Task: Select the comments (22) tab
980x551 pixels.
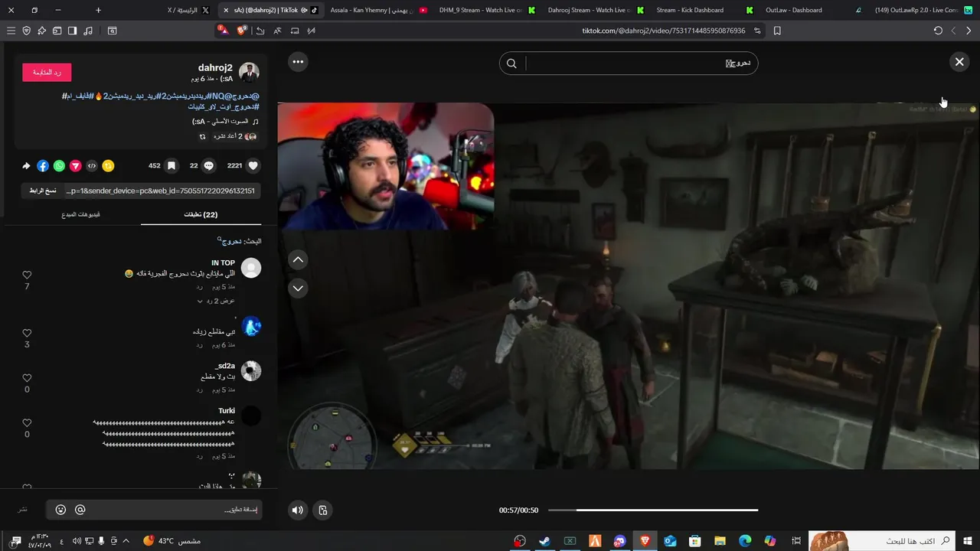Action: pos(201,214)
